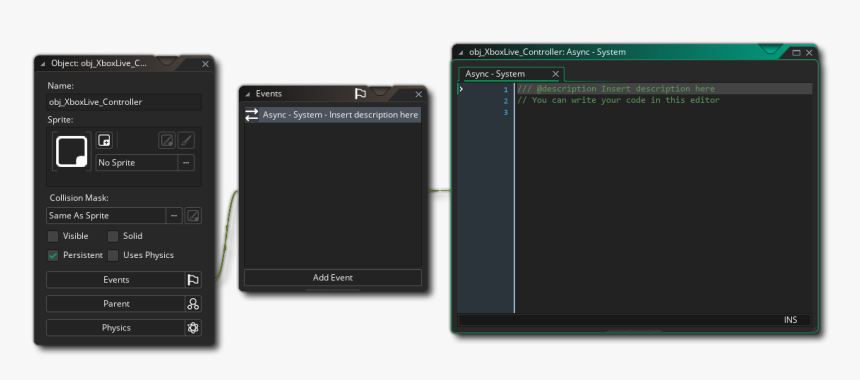Close the code editor window

tap(809, 53)
